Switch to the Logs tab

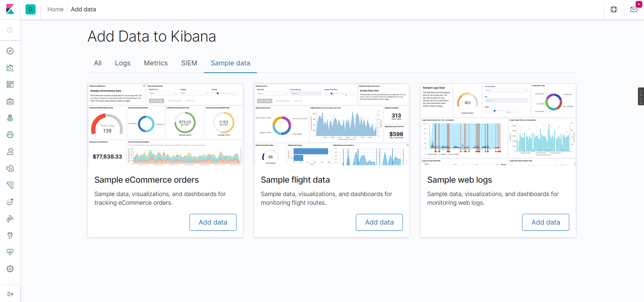[123, 63]
